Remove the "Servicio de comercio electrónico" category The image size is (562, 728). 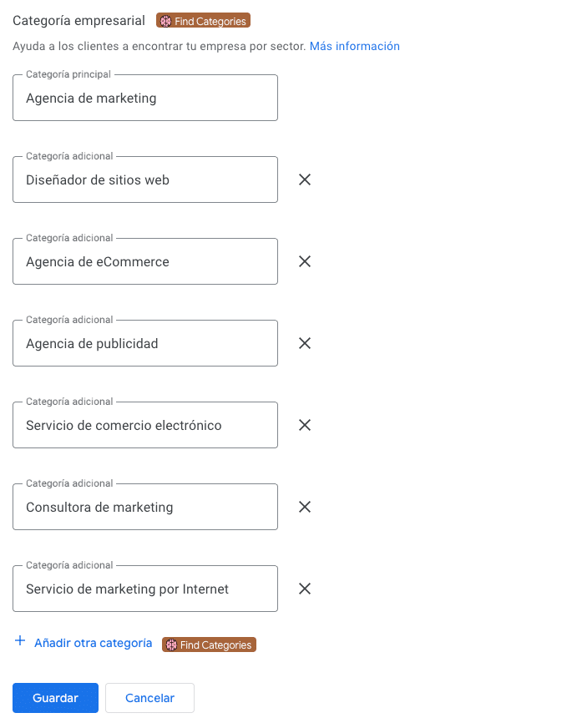tap(305, 425)
